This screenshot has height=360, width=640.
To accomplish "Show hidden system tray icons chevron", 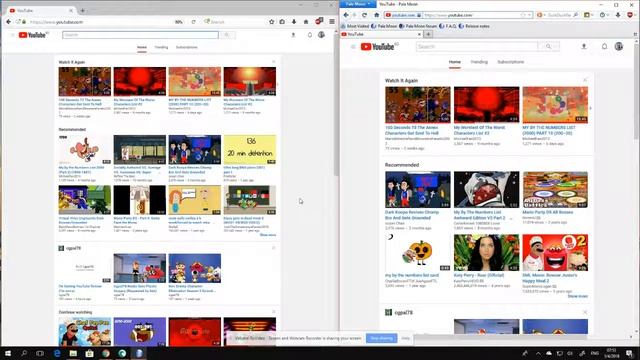I will point(538,353).
